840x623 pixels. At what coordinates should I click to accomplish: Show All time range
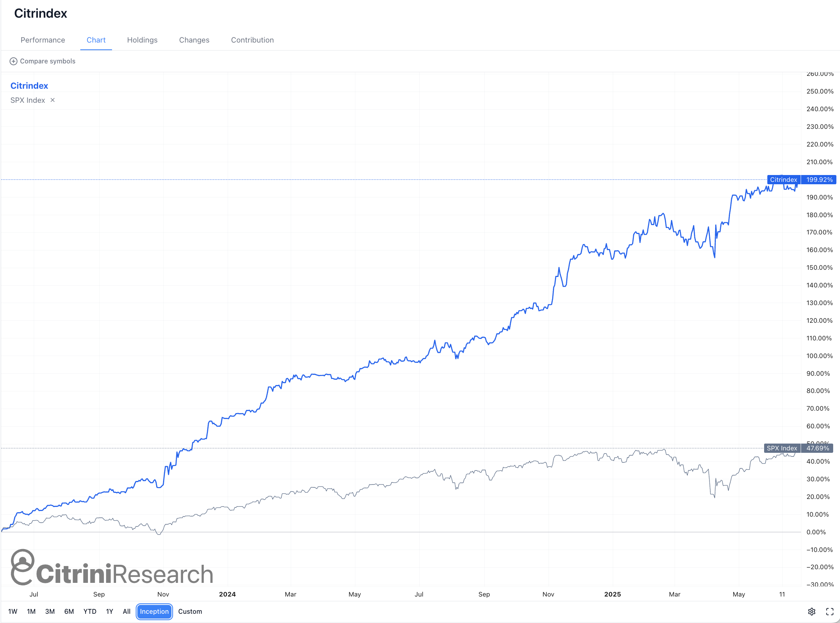click(x=126, y=612)
